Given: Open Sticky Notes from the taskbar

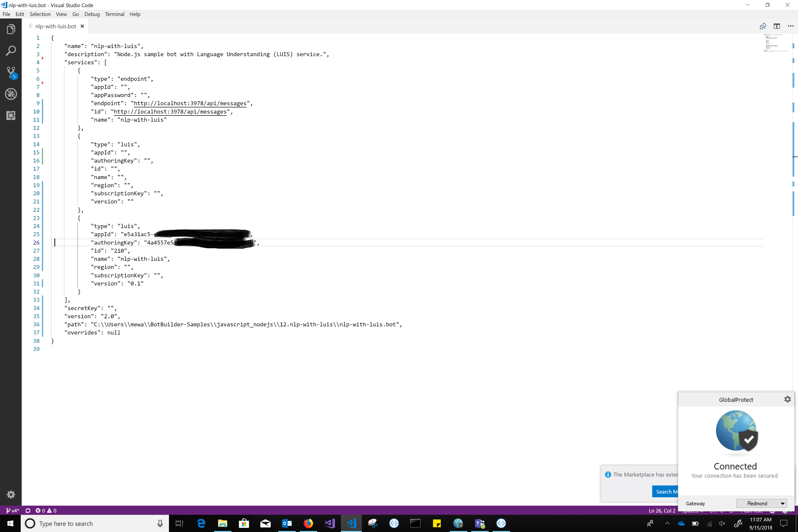Looking at the screenshot, I should (437, 523).
